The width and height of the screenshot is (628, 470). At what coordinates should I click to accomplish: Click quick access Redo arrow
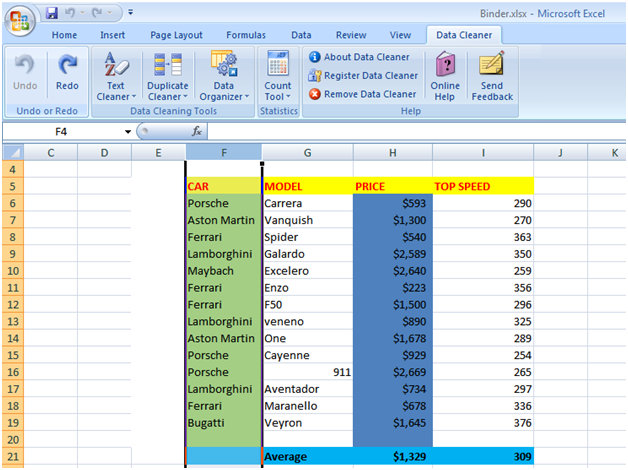(x=97, y=13)
